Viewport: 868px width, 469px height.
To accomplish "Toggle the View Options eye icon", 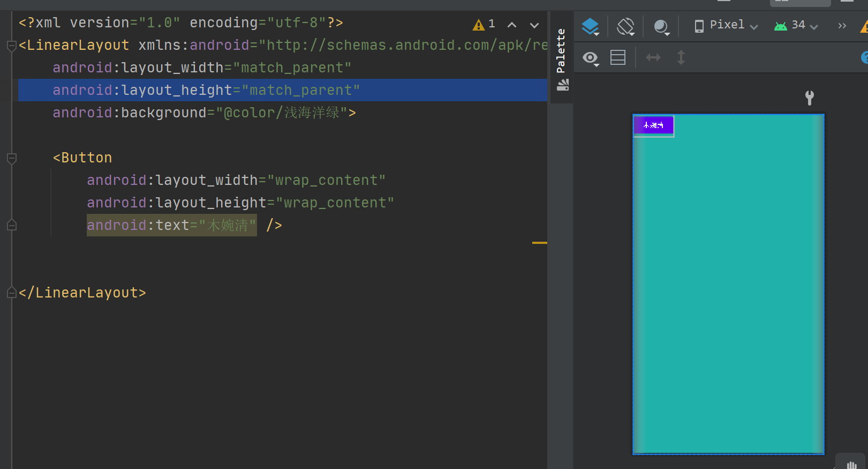I will tap(591, 58).
